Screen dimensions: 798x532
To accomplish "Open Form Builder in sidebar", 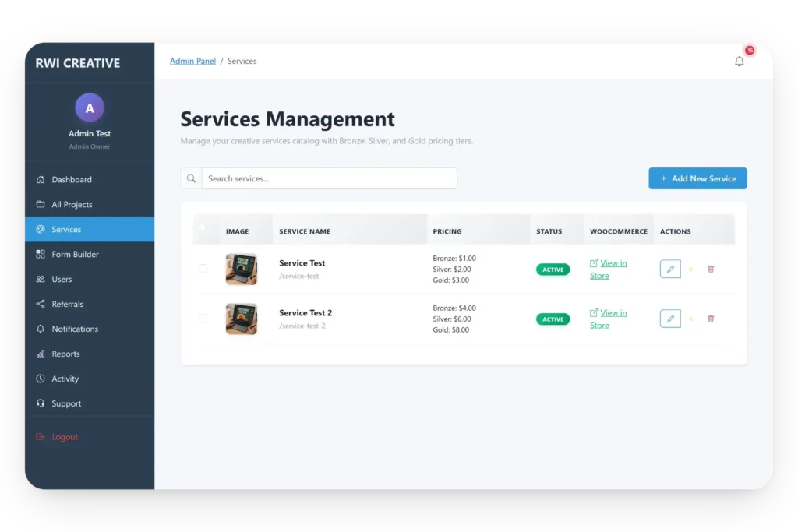I will click(75, 255).
